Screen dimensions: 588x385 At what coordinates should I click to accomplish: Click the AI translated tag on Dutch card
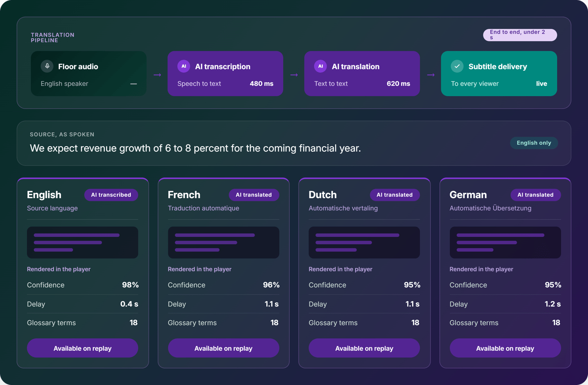click(394, 195)
